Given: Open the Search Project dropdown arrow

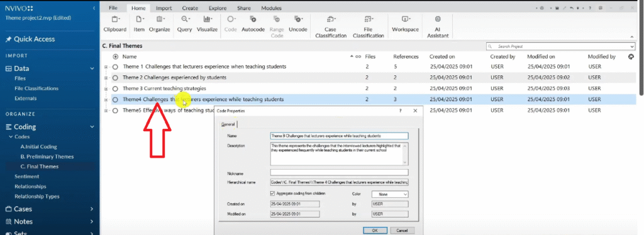Looking at the screenshot, I should (631, 46).
